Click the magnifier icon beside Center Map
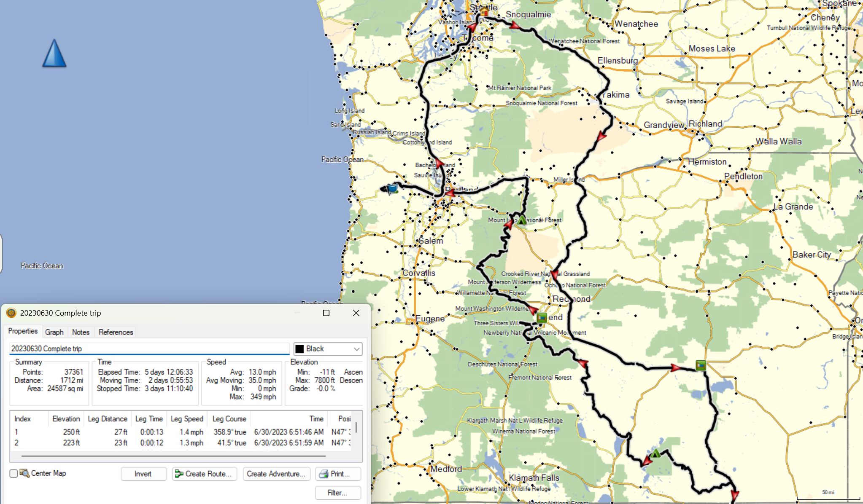 pos(24,473)
